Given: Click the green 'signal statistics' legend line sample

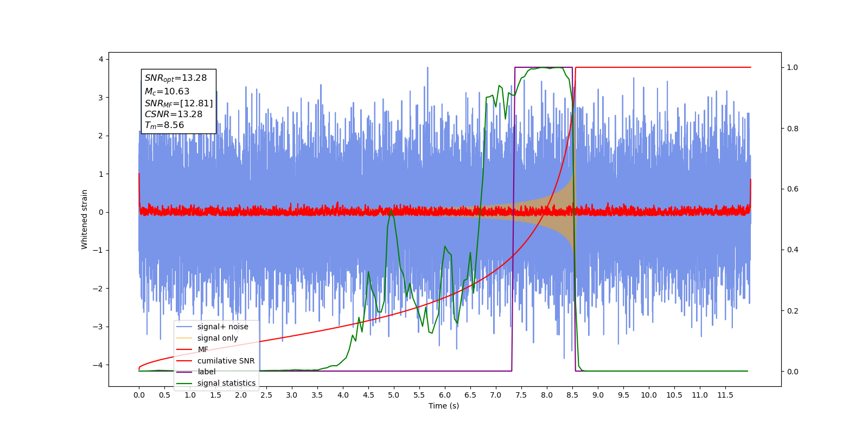Looking at the screenshot, I should click(x=184, y=383).
